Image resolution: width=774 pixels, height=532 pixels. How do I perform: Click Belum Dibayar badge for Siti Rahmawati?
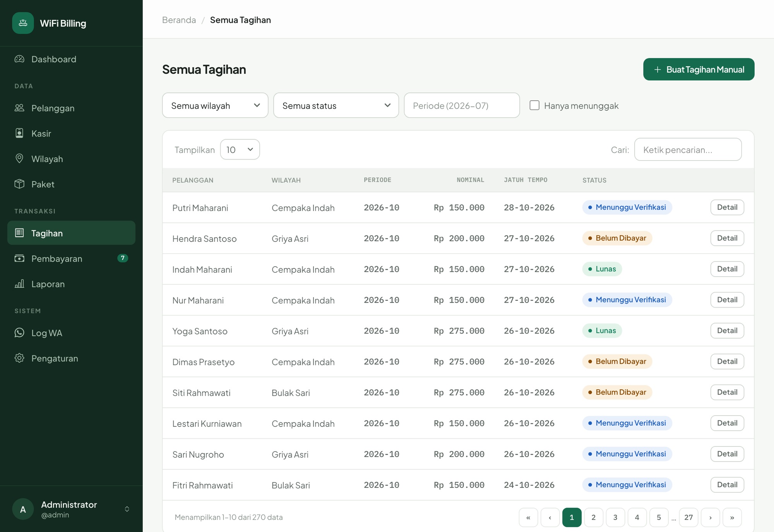pyautogui.click(x=617, y=392)
